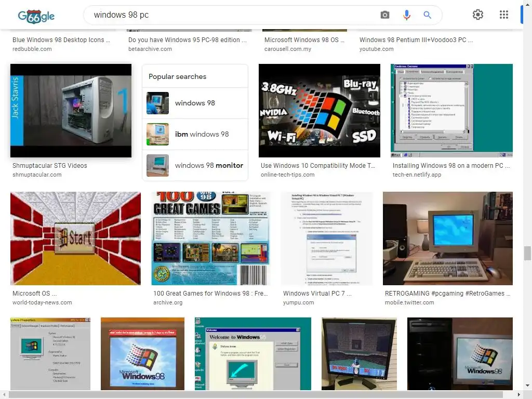Open the Welcome to Windows 95 screenshot
Screen dimensions: 532x399
pyautogui.click(x=253, y=354)
